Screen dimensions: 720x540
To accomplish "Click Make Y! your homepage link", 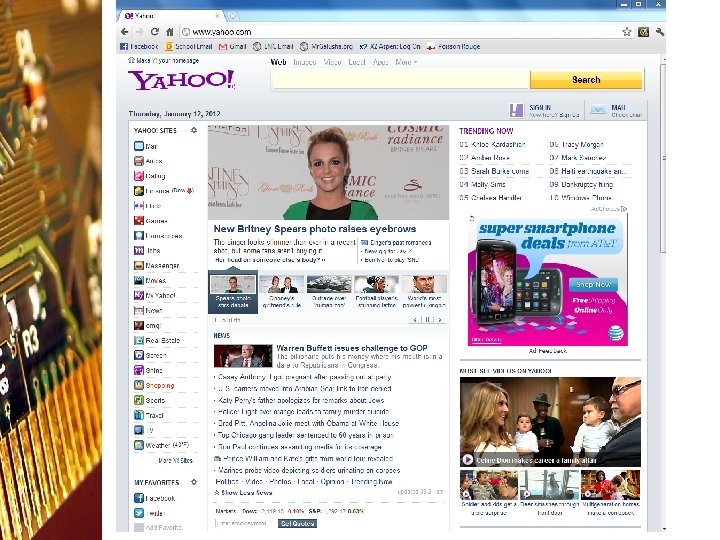I will point(163,61).
